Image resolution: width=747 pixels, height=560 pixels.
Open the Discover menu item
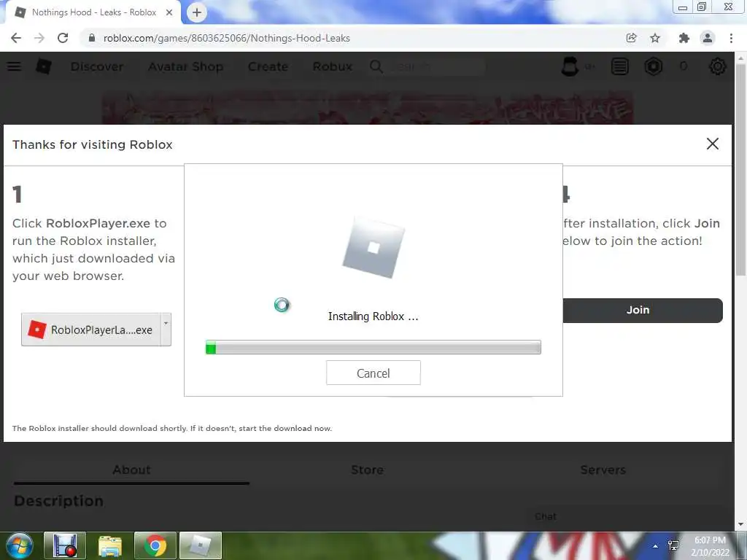point(97,66)
